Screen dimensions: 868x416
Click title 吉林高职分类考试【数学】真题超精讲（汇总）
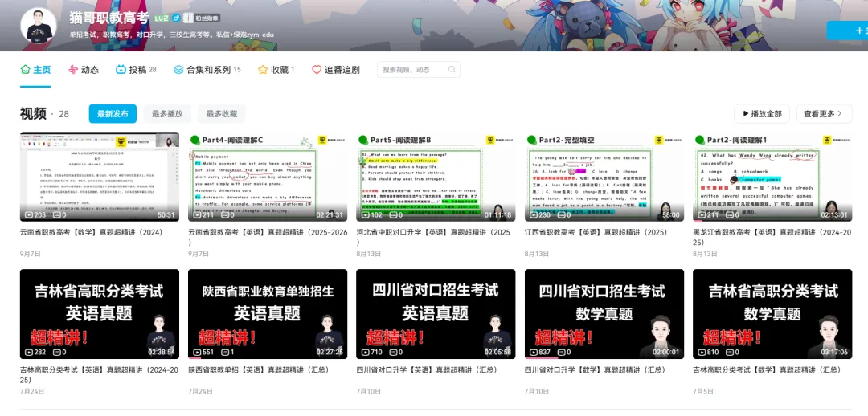click(767, 369)
